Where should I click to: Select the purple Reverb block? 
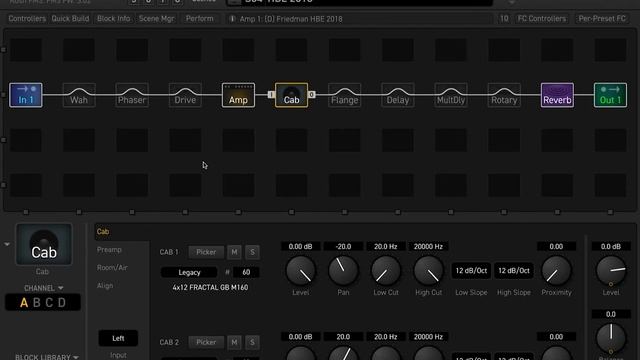557,95
